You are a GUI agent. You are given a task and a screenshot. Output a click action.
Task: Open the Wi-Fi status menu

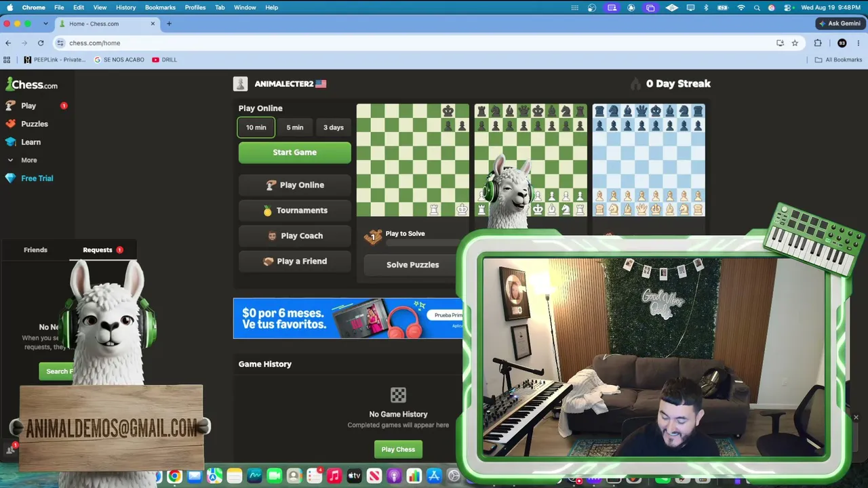pos(741,7)
